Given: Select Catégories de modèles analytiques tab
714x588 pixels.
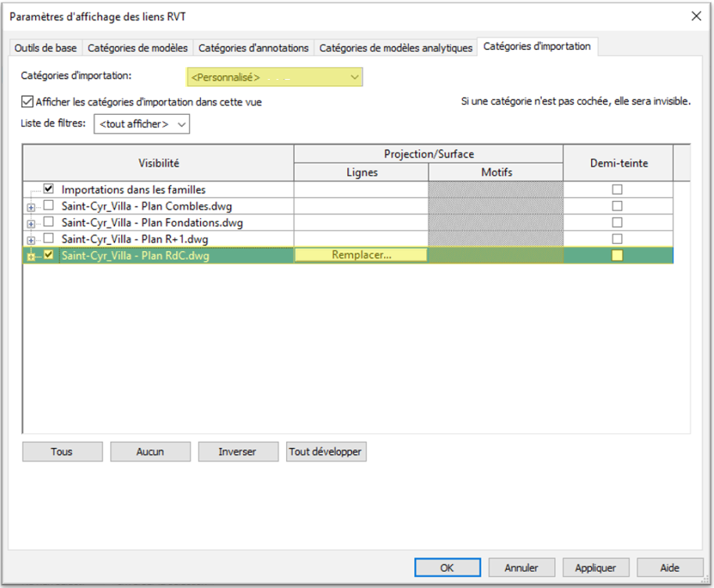Looking at the screenshot, I should (x=396, y=48).
